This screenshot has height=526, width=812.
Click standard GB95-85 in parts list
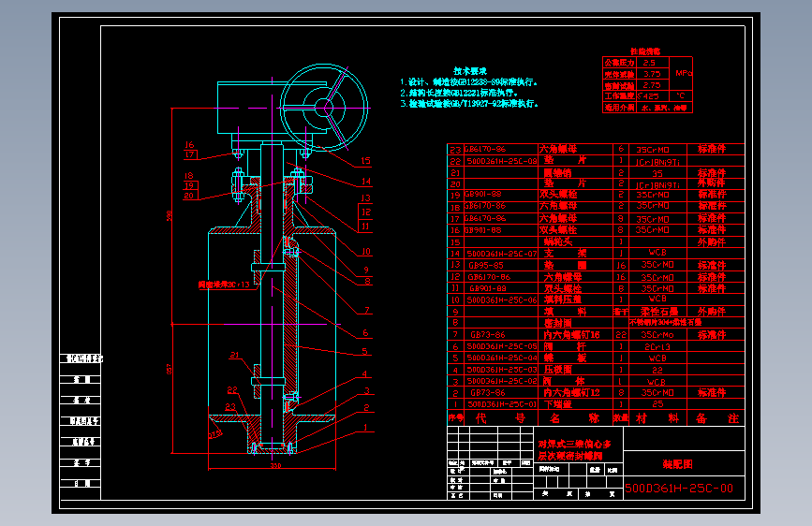[486, 265]
